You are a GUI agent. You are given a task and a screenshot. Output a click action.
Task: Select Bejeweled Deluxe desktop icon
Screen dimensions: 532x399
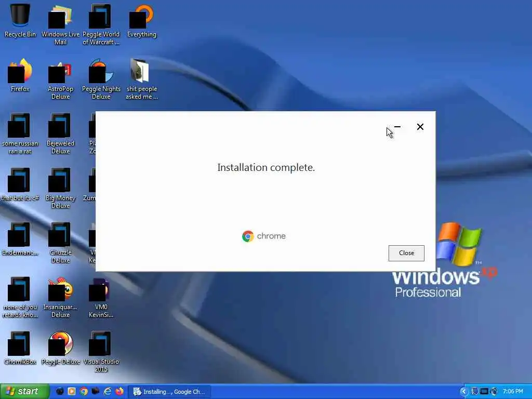[x=60, y=135]
